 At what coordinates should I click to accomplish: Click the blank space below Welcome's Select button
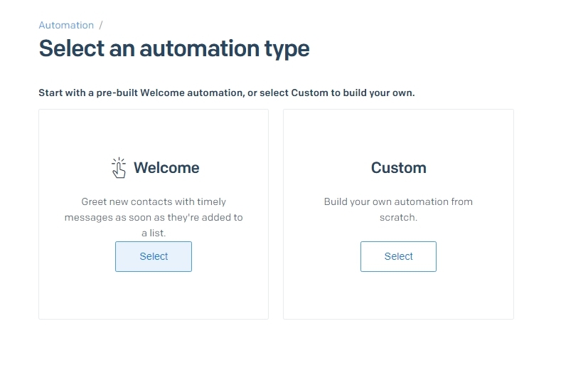154,295
